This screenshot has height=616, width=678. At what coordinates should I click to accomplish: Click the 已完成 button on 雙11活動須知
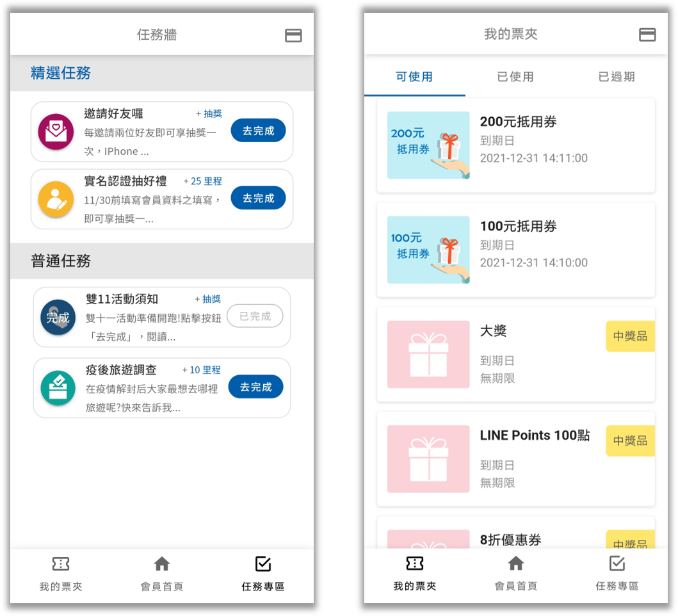click(255, 316)
